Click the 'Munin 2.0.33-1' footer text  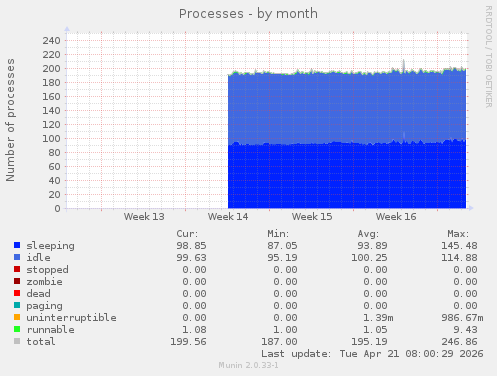click(x=248, y=365)
